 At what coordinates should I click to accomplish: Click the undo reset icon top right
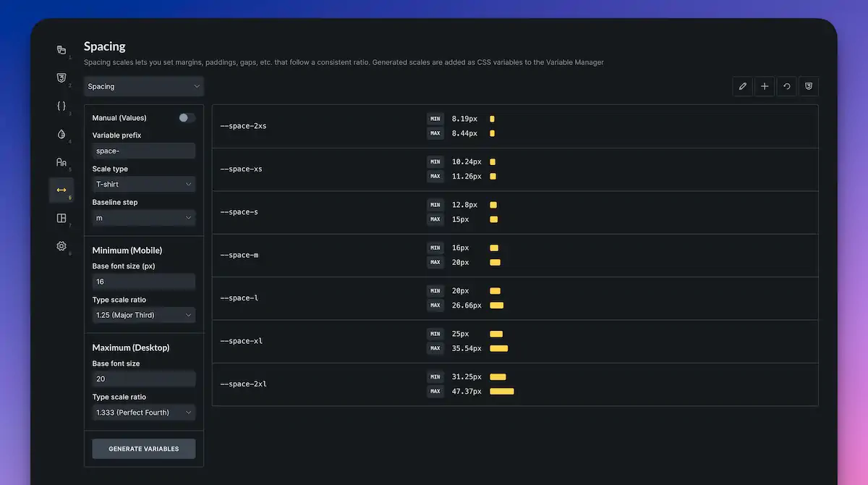(x=786, y=86)
